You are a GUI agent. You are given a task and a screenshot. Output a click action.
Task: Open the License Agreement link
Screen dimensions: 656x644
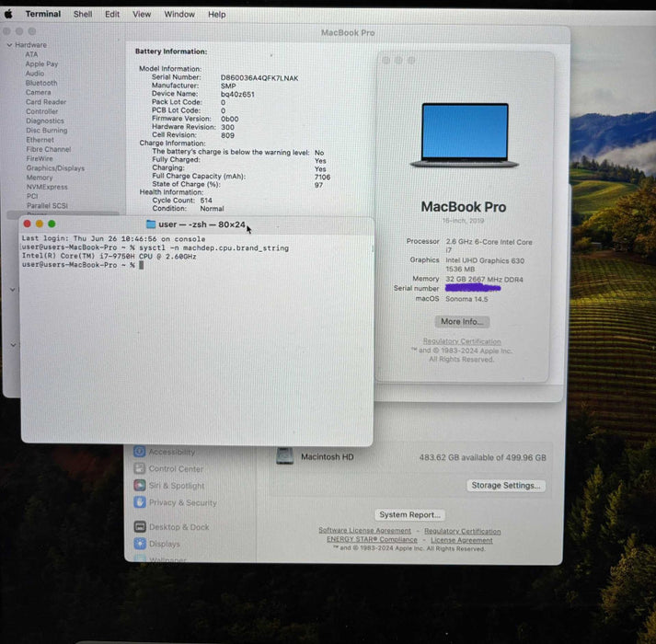pos(462,540)
